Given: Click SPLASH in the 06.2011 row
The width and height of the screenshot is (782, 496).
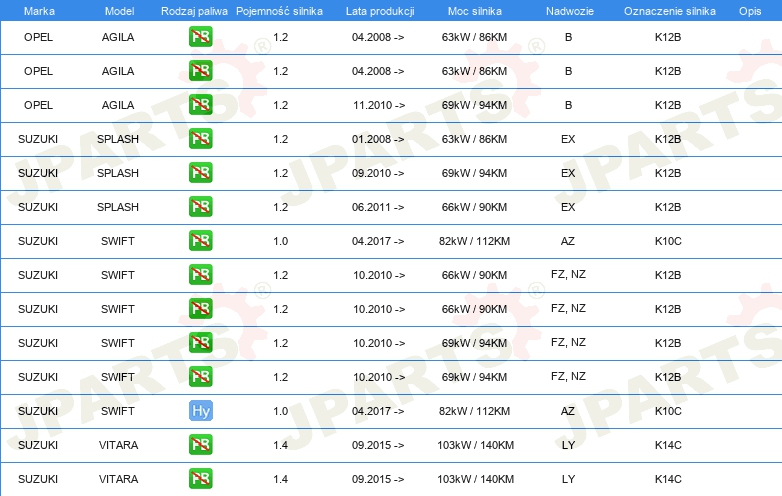Looking at the screenshot, I should pyautogui.click(x=118, y=207).
